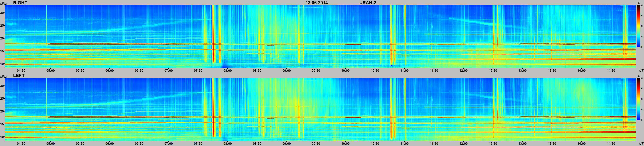Screen dimensions: 644x146
Task: Click the MHz axis unit label of LEFT panel
Action: (3, 76)
